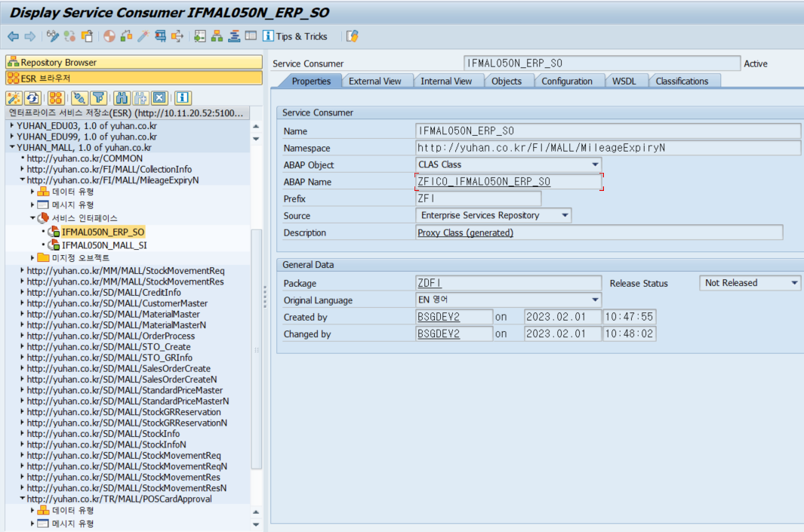Open the Classifications tab
This screenshot has width=804, height=532.
(682, 81)
